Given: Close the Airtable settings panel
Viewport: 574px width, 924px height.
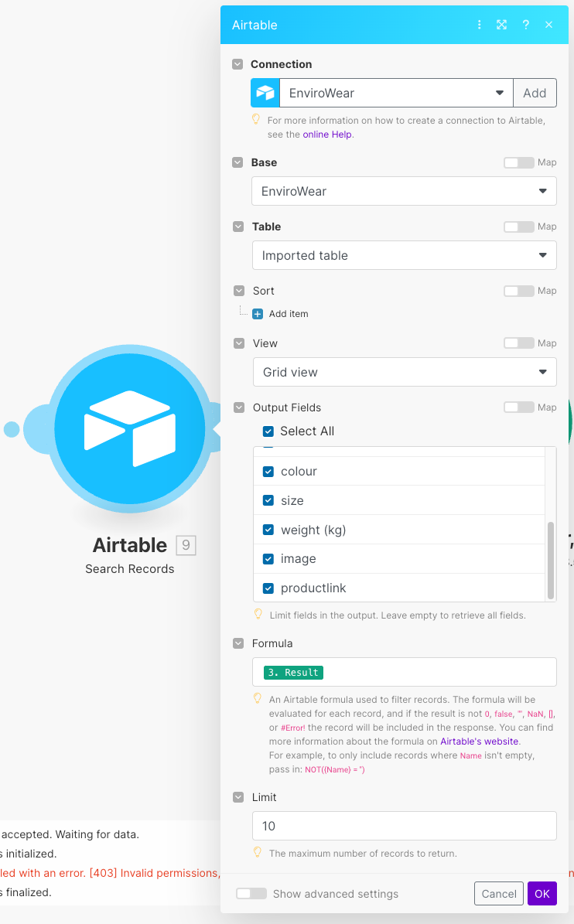Looking at the screenshot, I should point(548,25).
